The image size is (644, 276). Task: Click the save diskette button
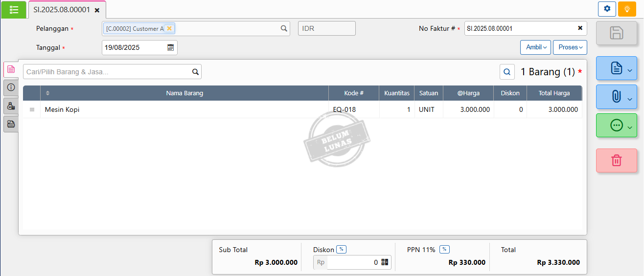tap(616, 33)
